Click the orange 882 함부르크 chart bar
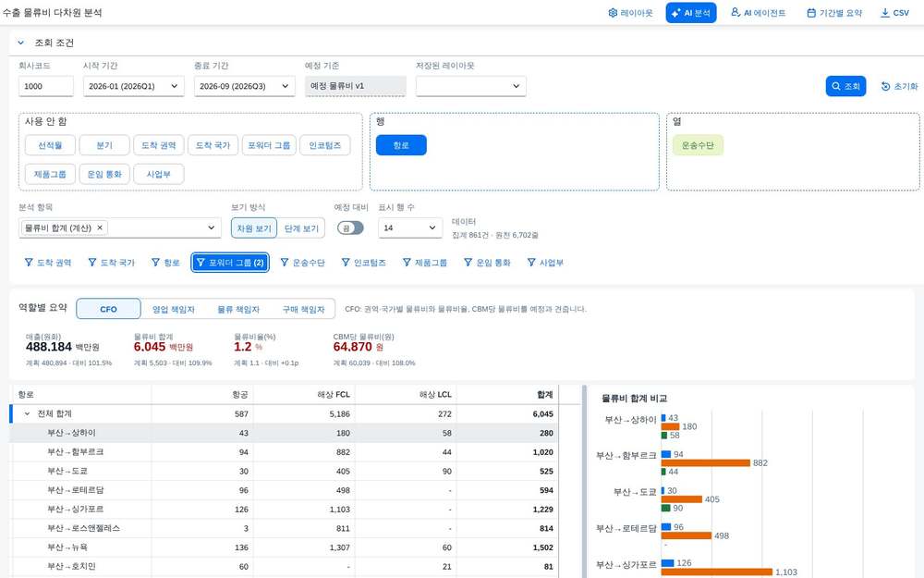924x578 pixels. (705, 463)
